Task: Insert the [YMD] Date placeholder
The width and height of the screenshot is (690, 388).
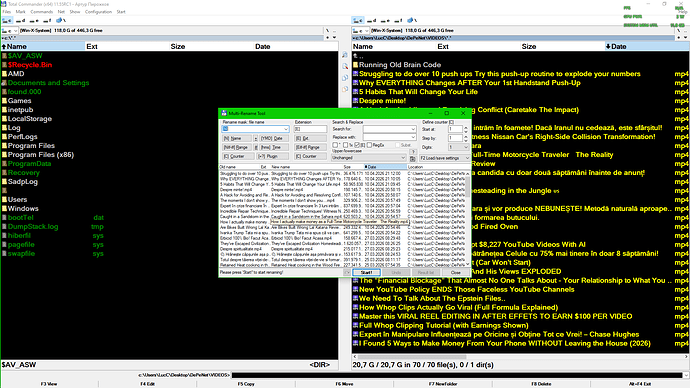Action: 274,138
